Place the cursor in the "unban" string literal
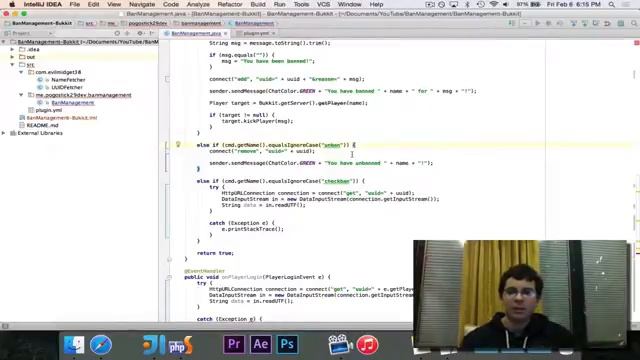The width and height of the screenshot is (640, 360). click(x=332, y=145)
